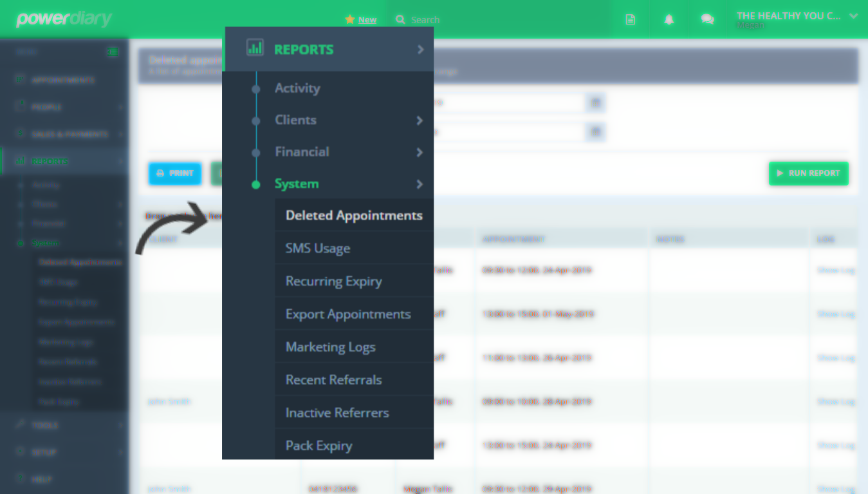Expand Tools in the left sidebar
868x494 pixels.
click(63, 425)
